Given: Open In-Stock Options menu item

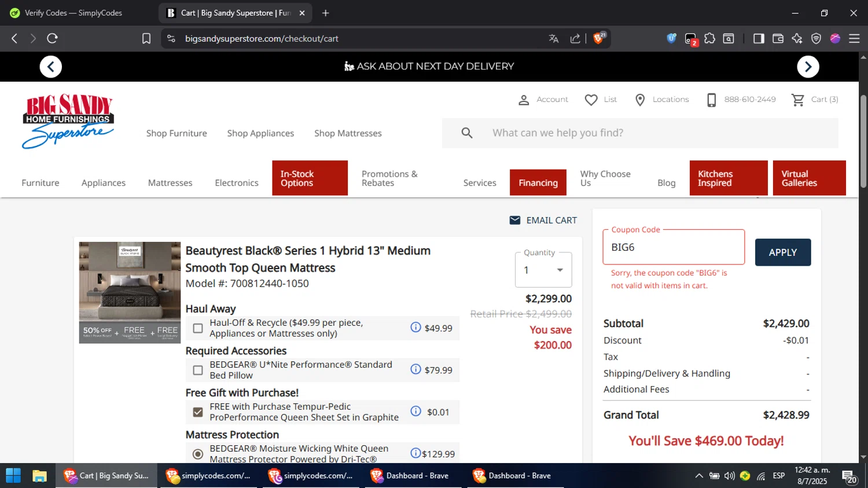Looking at the screenshot, I should (x=310, y=178).
